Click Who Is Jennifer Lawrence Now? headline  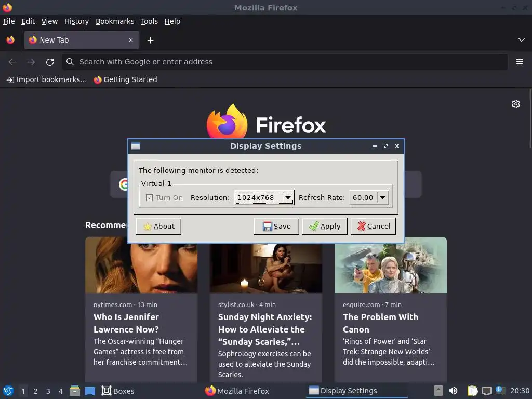pyautogui.click(x=126, y=323)
